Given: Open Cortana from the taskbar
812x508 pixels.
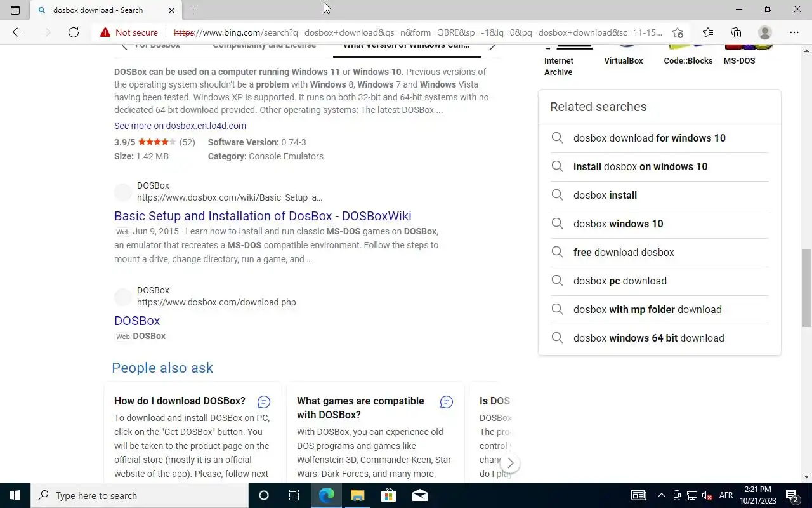Looking at the screenshot, I should click(x=264, y=495).
